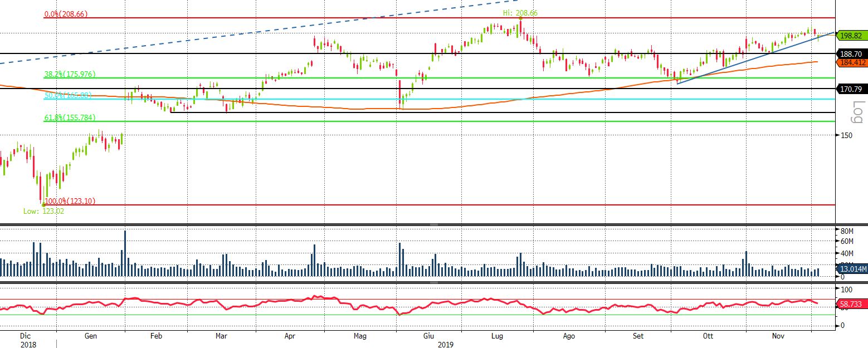Click the Giu month label
This screenshot has height=348, width=868.
(429, 336)
